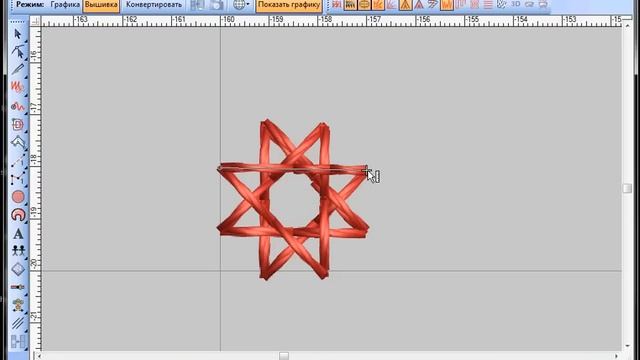Toggle the highlighted circle stitch view icon

(x=364, y=4)
